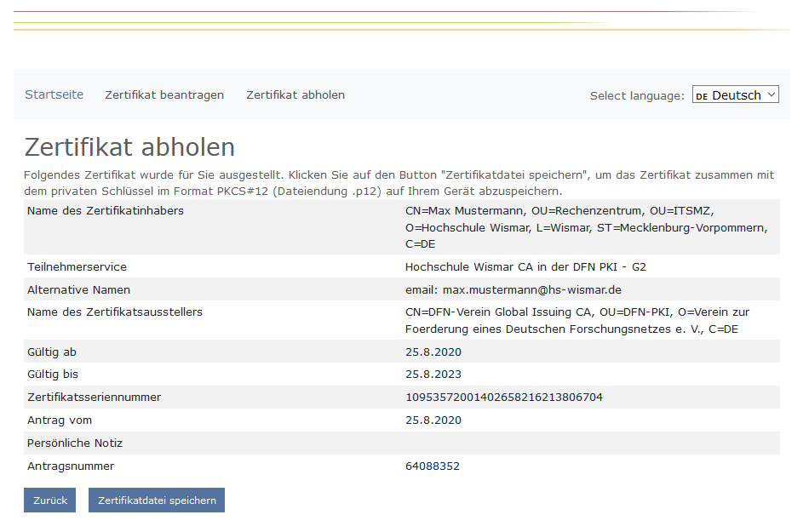The width and height of the screenshot is (809, 532).
Task: Click the application number 64088352
Action: [433, 466]
